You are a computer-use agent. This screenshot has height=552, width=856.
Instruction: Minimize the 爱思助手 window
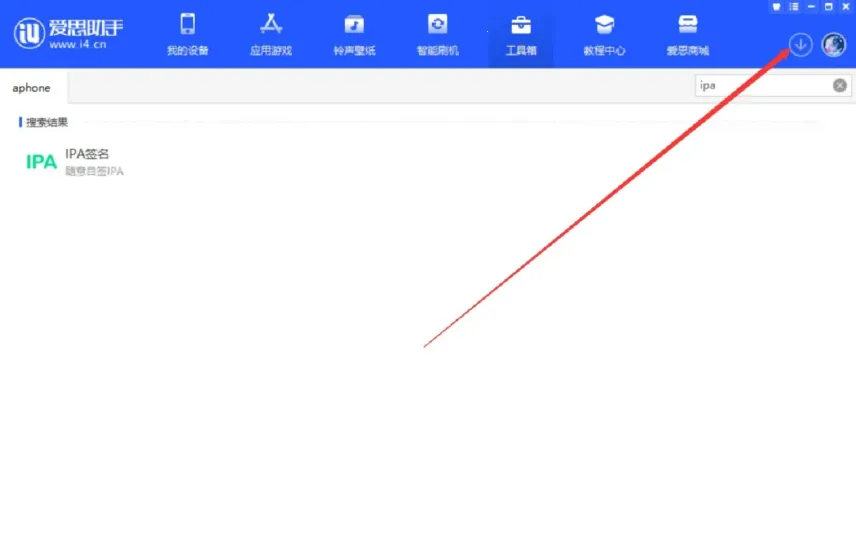(811, 7)
